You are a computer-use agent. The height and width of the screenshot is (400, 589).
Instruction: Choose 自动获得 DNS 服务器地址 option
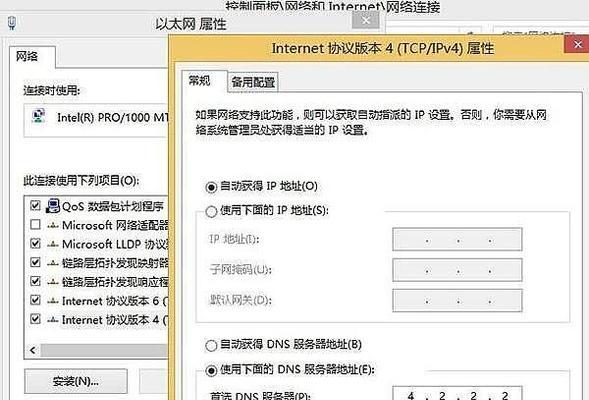pos(211,345)
